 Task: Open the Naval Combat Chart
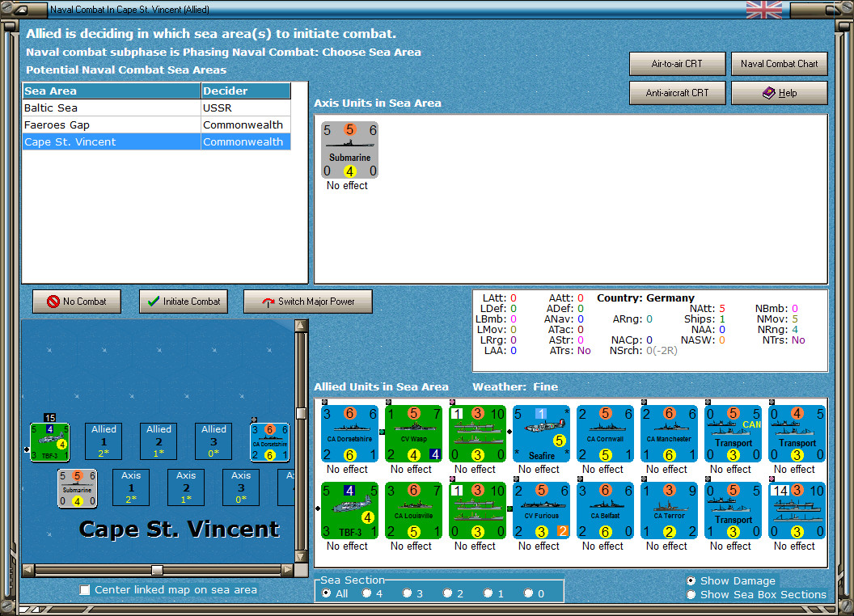point(779,64)
